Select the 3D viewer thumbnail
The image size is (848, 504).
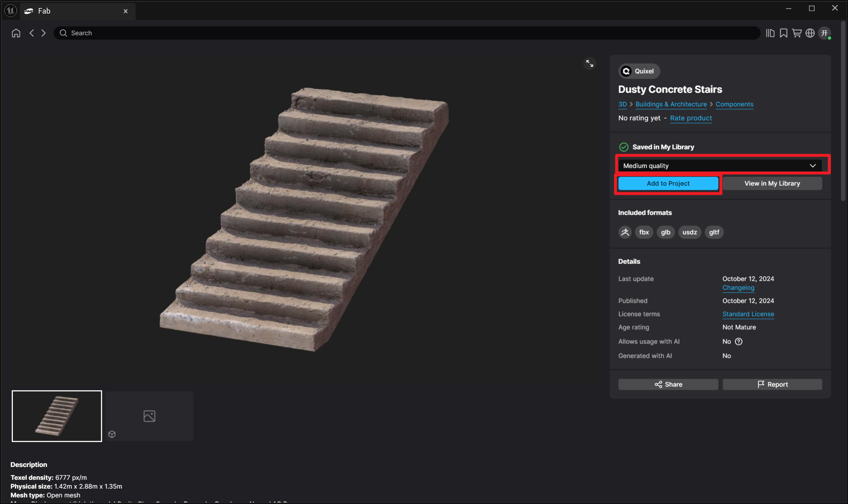(149, 416)
